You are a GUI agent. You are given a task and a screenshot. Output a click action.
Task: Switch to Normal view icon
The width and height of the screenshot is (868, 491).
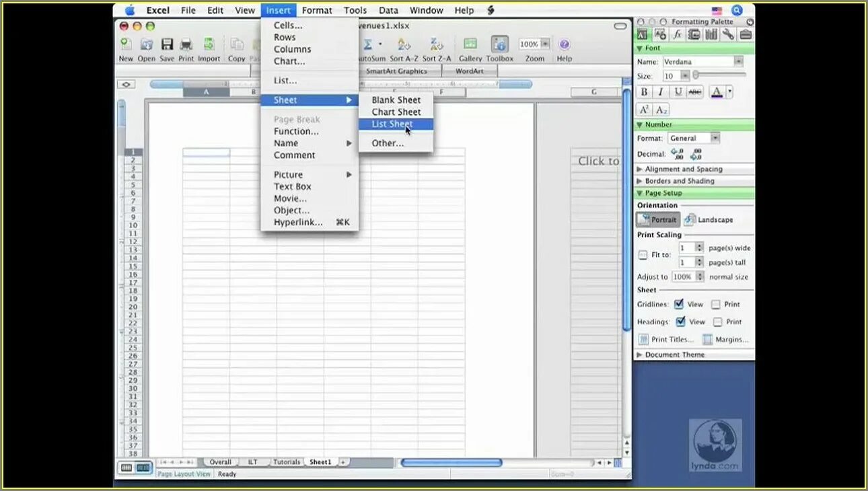pos(126,467)
